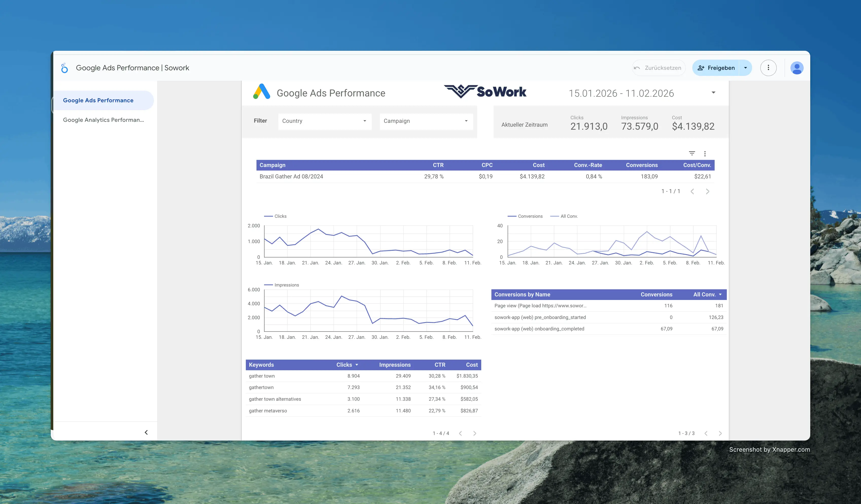Go to next page of Keywords table
The image size is (861, 504).
click(475, 433)
